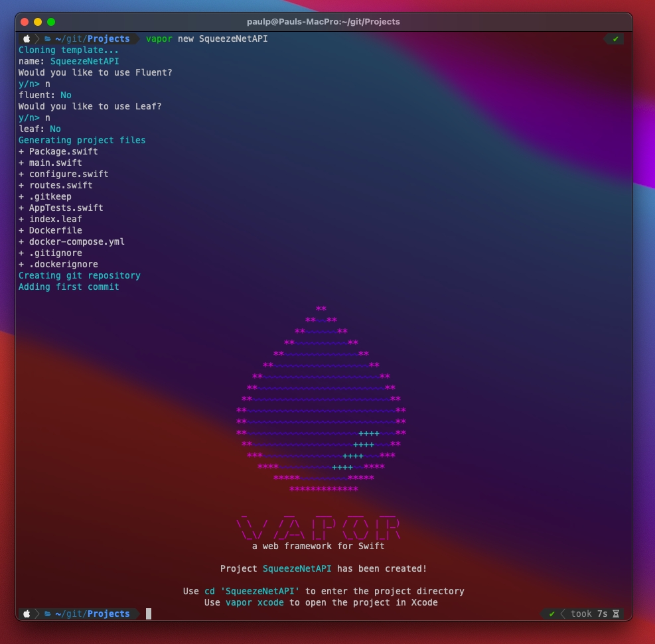
Task: Click the "fluent: No" line
Action: coord(45,95)
